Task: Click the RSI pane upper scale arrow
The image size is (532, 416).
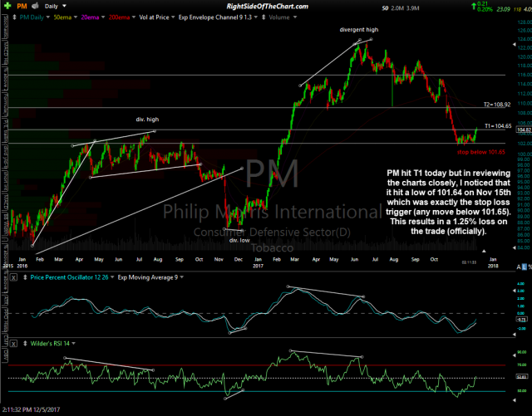Action: tap(514, 355)
